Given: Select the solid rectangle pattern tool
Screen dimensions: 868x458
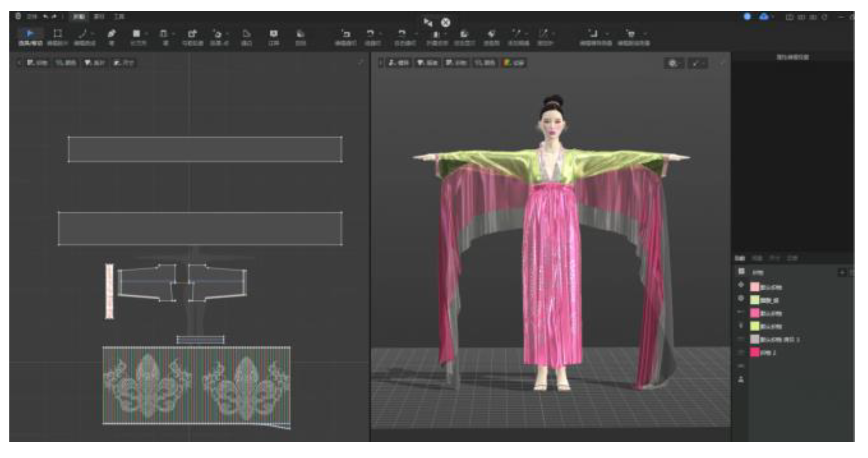Looking at the screenshot, I should coord(136,34).
